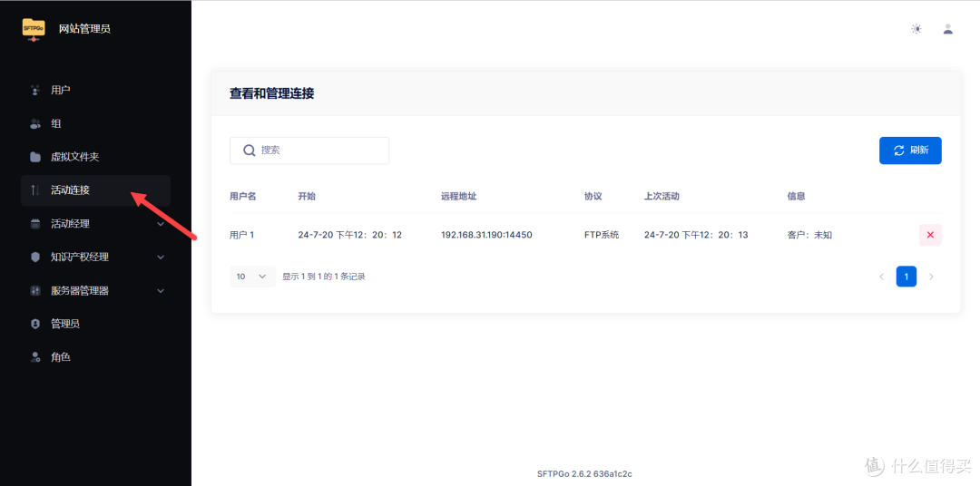Click the 知识产权经理 shield icon
Screen dimensions: 980x486
pos(35,257)
